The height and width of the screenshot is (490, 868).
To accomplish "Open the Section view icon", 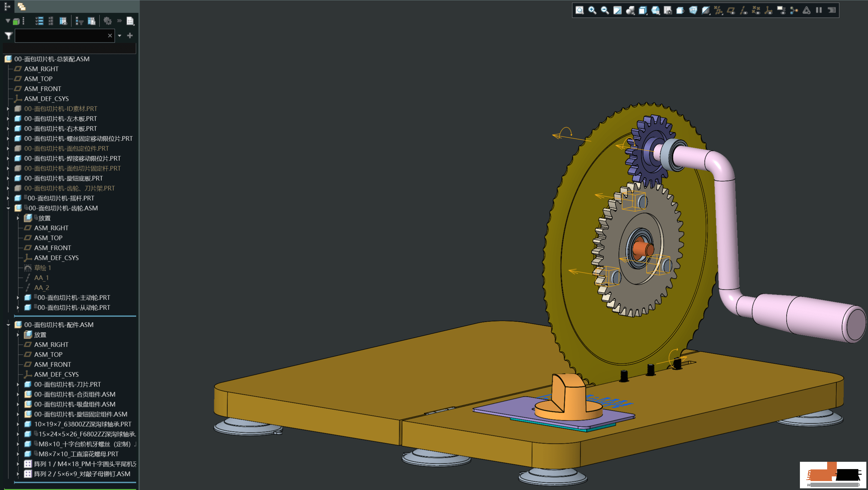I will [x=706, y=10].
